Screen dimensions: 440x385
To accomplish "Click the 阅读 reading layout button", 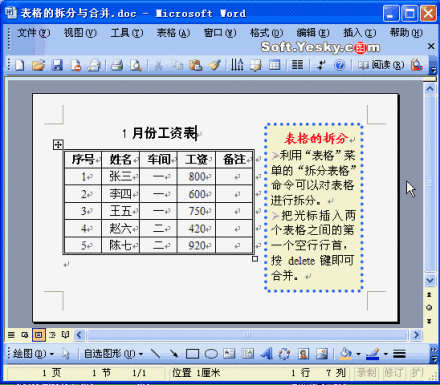I will (381, 65).
